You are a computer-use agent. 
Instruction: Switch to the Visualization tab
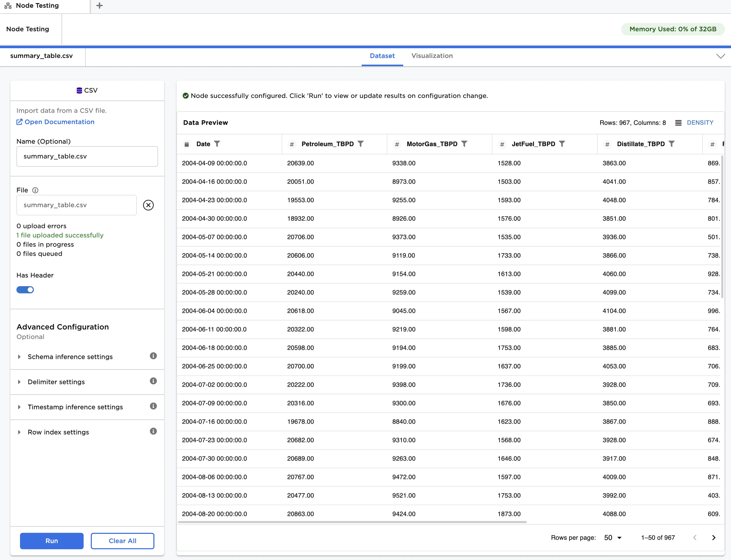(432, 56)
